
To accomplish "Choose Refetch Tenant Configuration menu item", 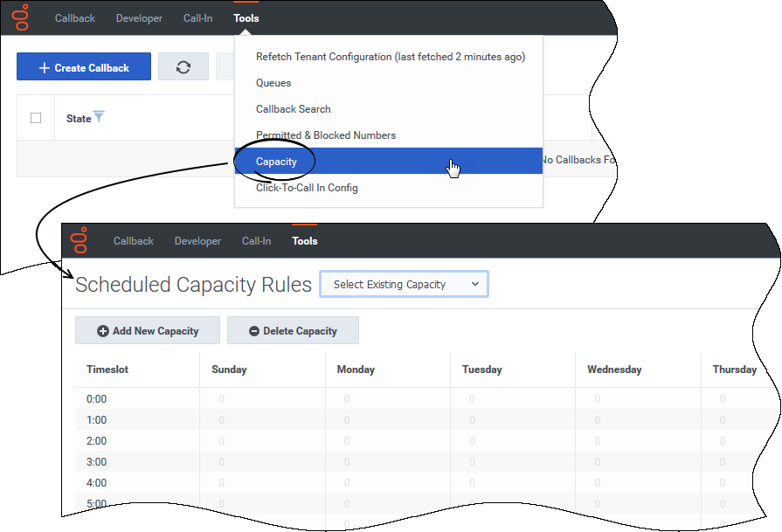I will (390, 57).
